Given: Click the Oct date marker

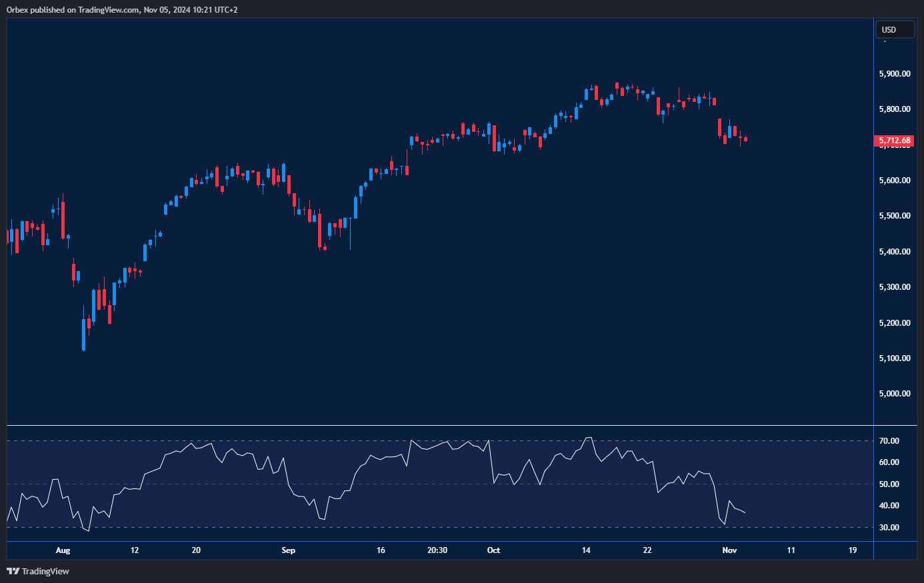Looking at the screenshot, I should [x=493, y=550].
